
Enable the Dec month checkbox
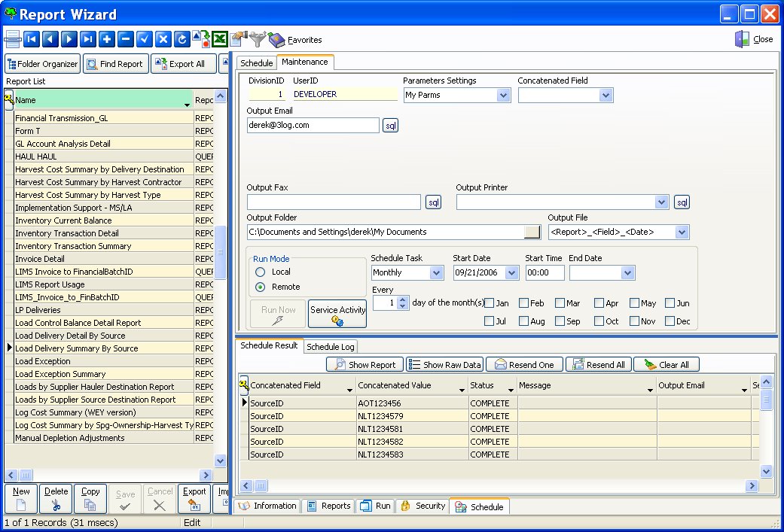(670, 321)
